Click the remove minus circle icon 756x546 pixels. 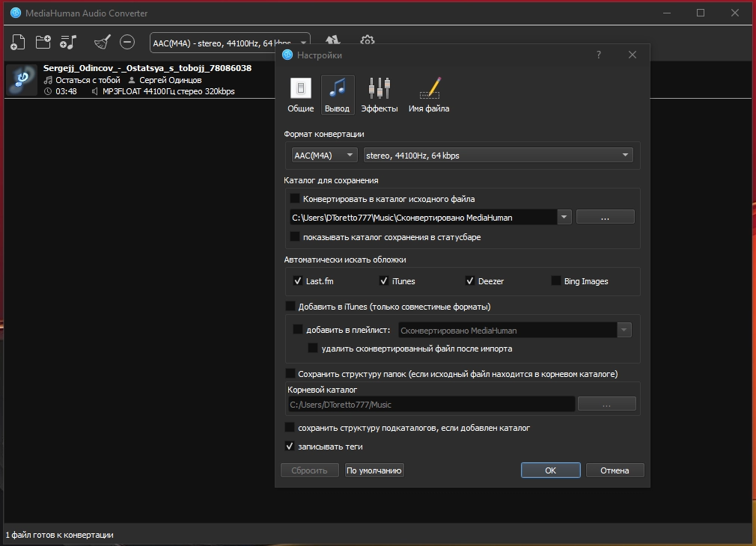(127, 42)
